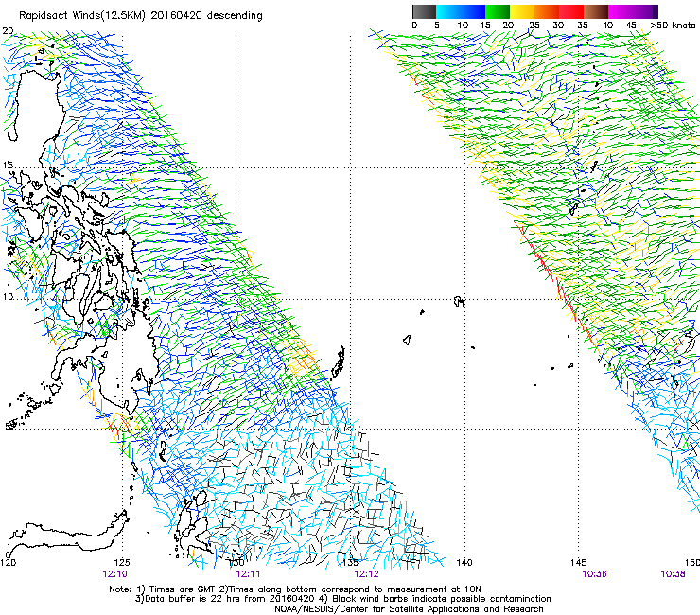Viewport: 700px width, 615px height.
Task: Click the latitude label '20' at top left
Action: click(x=8, y=31)
